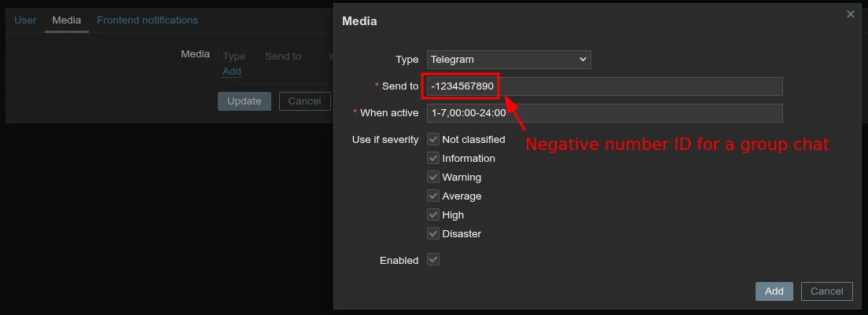Uncheck the High severity checkbox
This screenshot has height=315, width=868.
coord(433,214)
